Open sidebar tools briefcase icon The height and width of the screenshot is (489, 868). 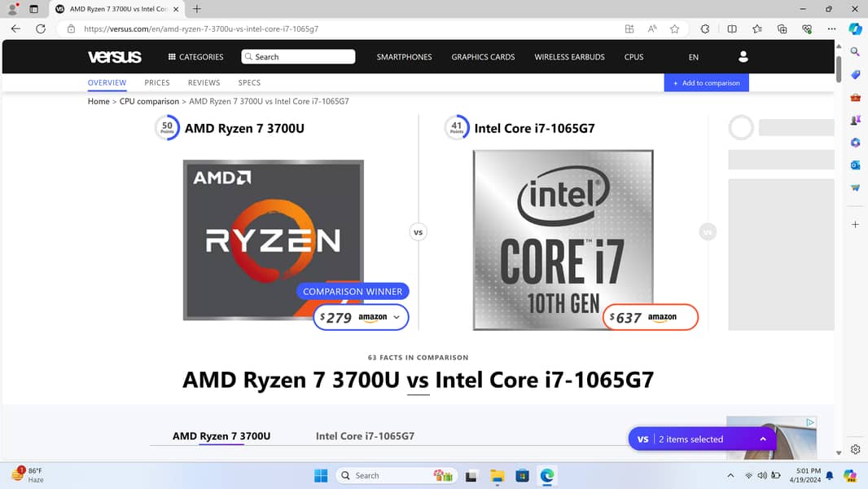[855, 98]
